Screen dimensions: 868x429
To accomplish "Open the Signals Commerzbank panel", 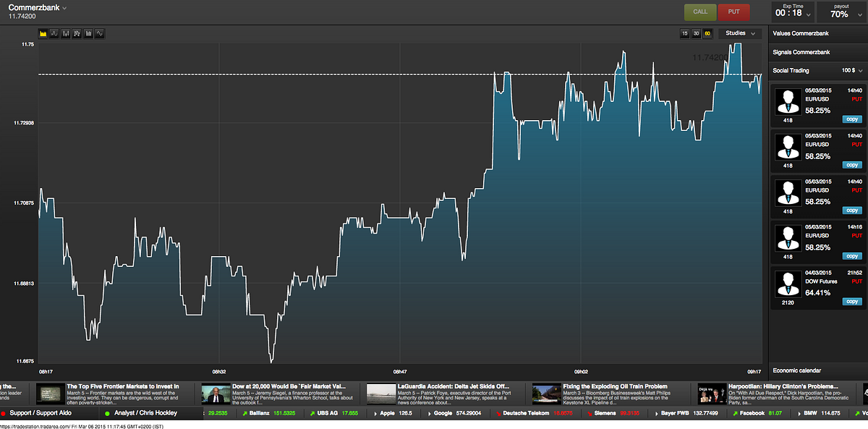I will click(818, 52).
